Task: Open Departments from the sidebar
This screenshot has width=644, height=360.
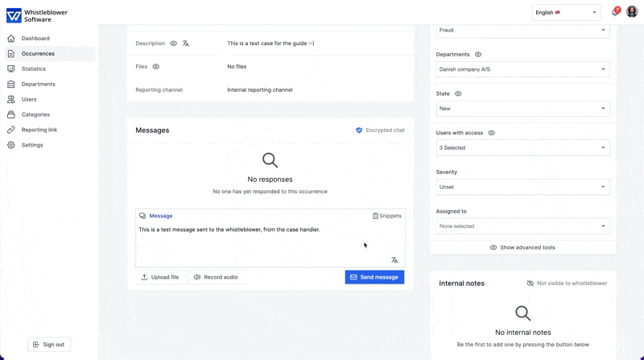Action: tap(38, 84)
